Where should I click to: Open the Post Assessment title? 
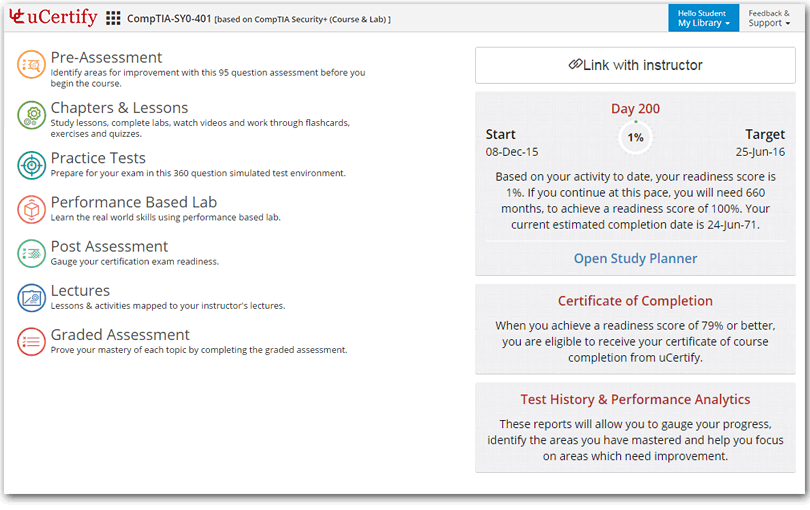(x=110, y=246)
